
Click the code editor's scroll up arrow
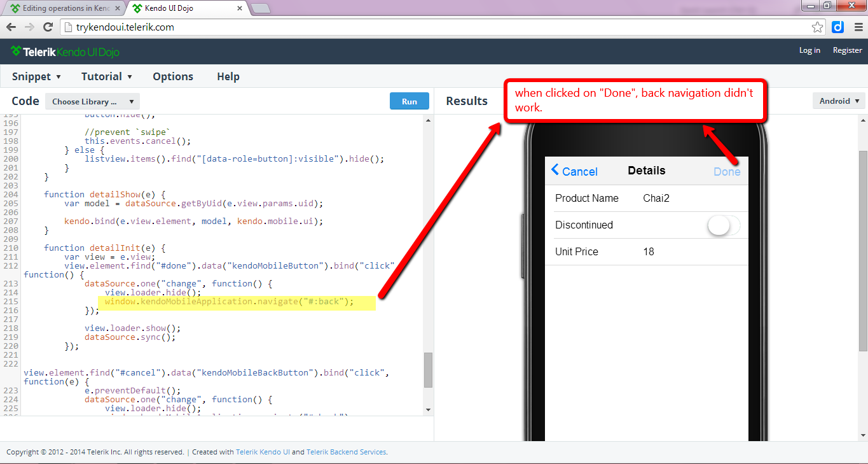(429, 120)
